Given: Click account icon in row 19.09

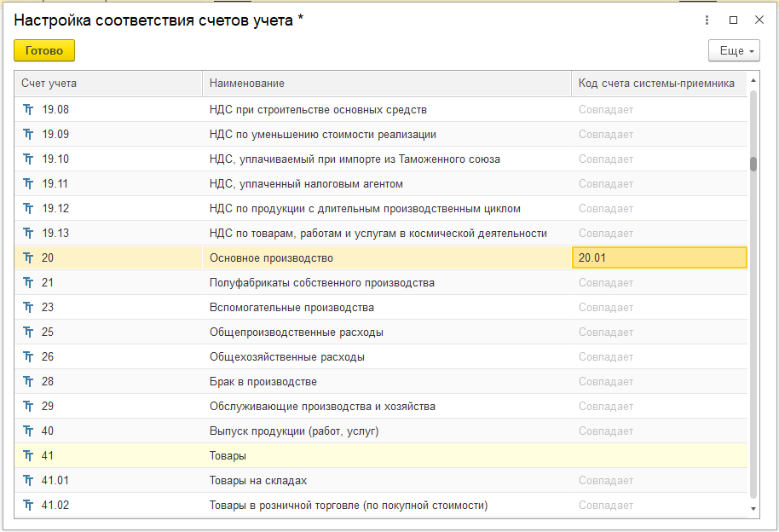Looking at the screenshot, I should [28, 134].
